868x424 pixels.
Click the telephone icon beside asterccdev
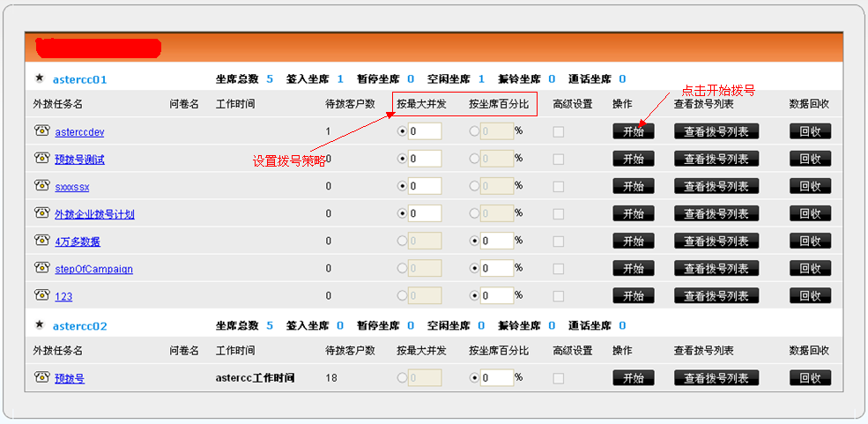[x=41, y=130]
